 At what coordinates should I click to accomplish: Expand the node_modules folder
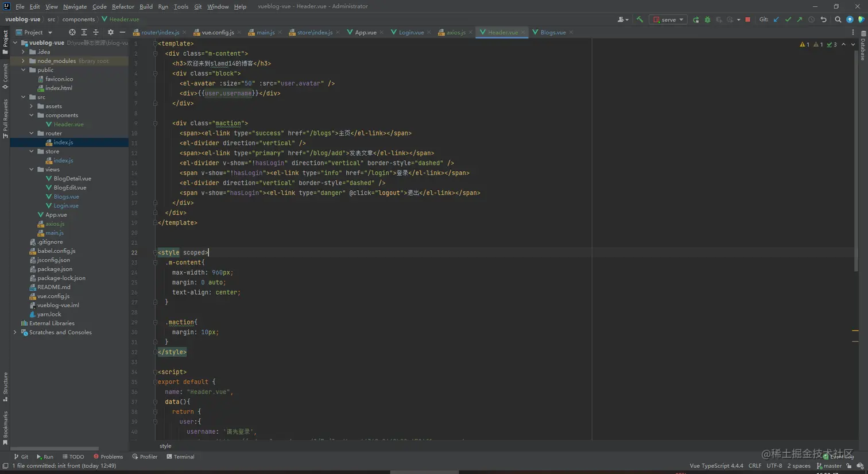click(24, 61)
